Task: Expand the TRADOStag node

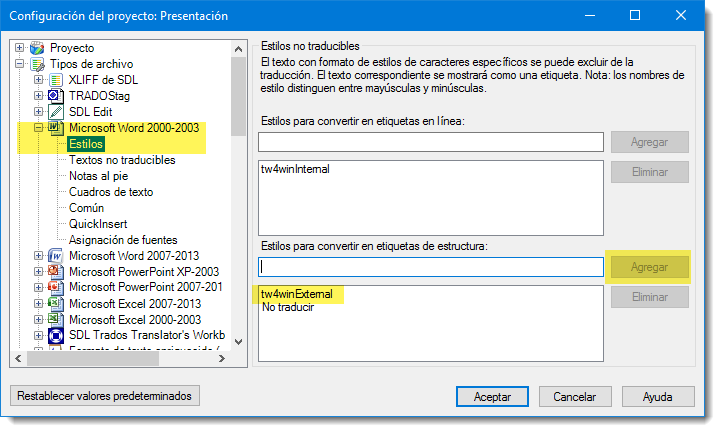Action: 39,95
